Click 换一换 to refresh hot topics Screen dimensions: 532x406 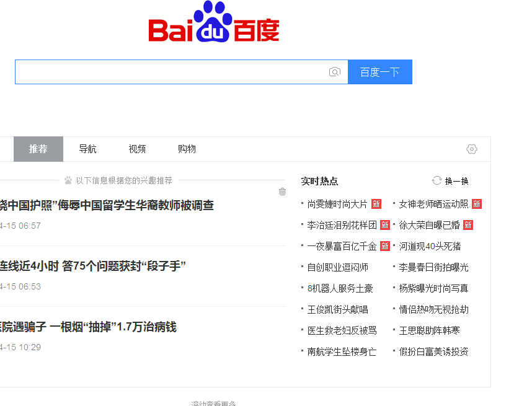tap(457, 181)
